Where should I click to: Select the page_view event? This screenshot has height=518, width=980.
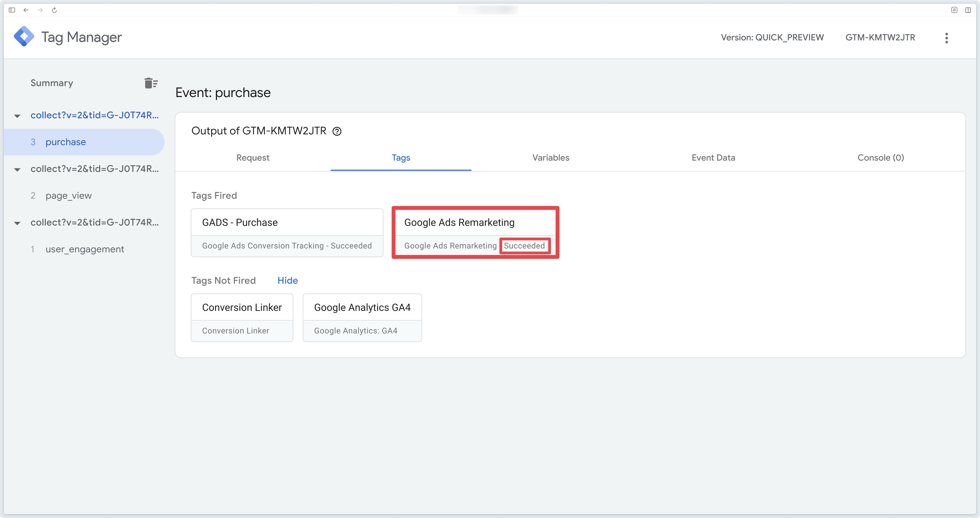[x=69, y=196]
